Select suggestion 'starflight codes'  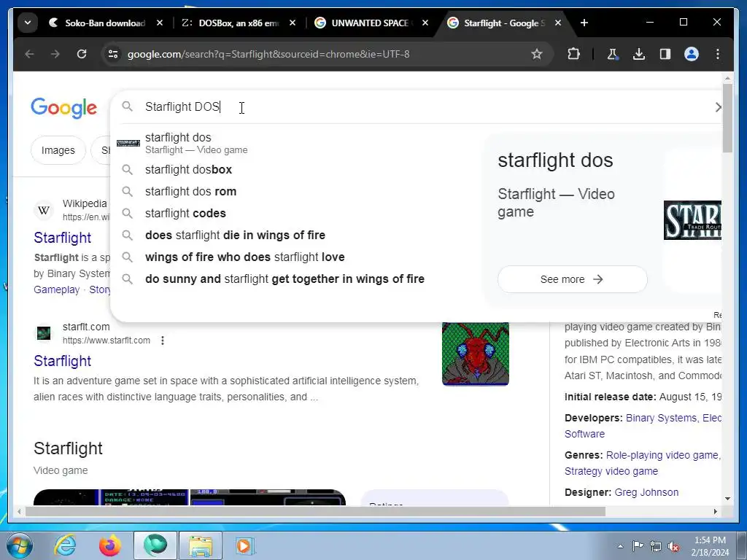coord(295,214)
